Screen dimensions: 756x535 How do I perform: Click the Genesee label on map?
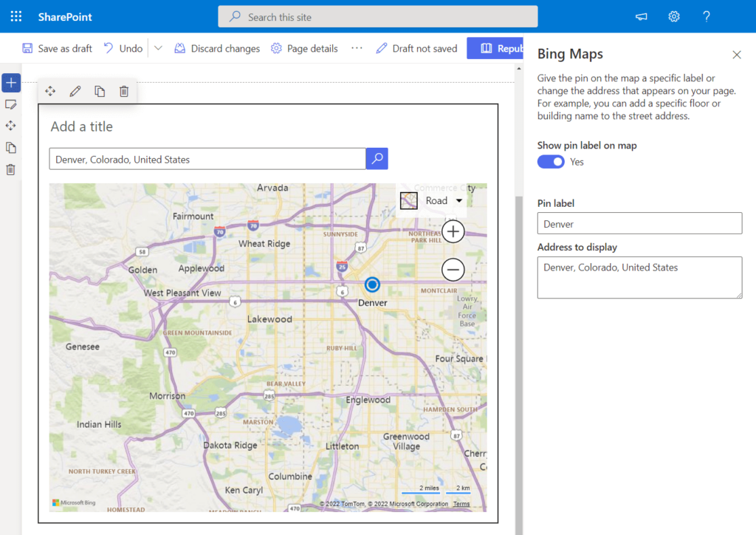(x=83, y=347)
